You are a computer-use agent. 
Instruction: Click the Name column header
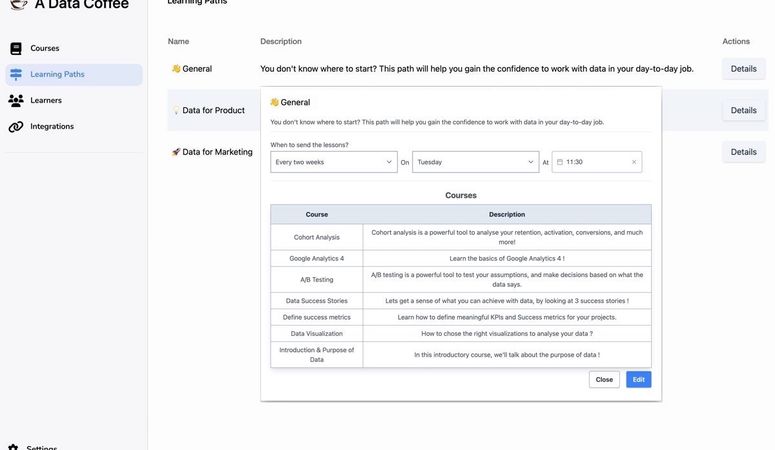[x=178, y=42]
